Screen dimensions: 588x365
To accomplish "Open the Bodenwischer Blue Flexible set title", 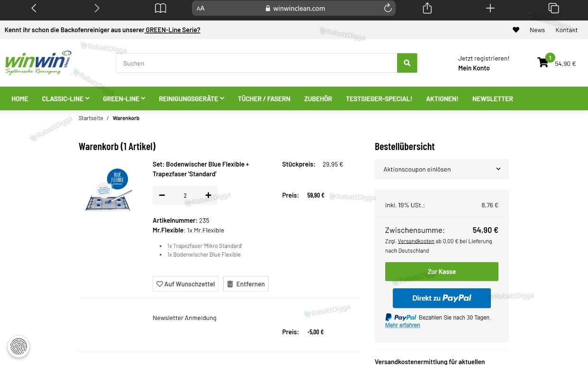I will point(201,169).
